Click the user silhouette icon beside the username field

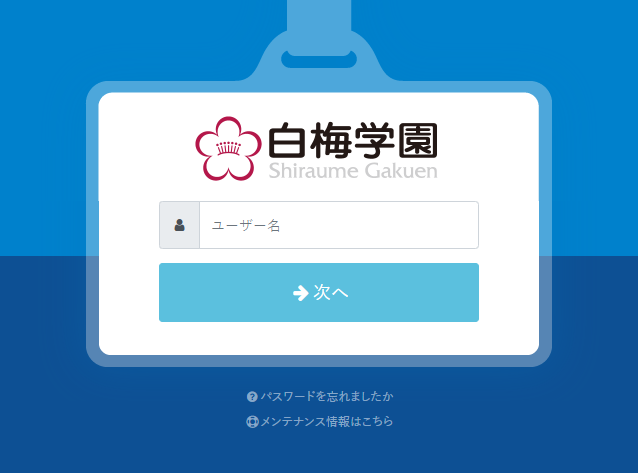click(x=179, y=225)
